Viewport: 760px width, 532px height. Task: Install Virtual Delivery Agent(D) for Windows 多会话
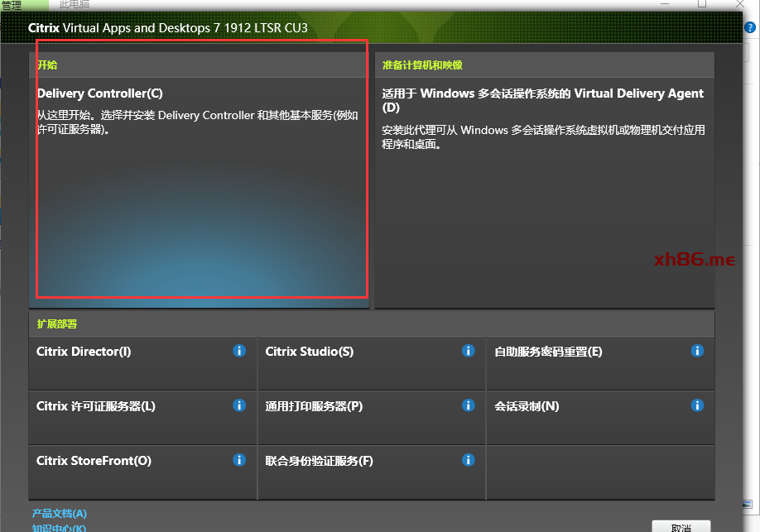[544, 192]
